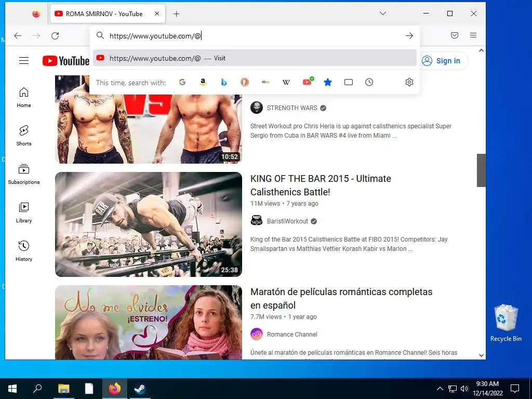The height and width of the screenshot is (399, 532).
Task: Open Shorts in the sidebar
Action: (x=24, y=136)
